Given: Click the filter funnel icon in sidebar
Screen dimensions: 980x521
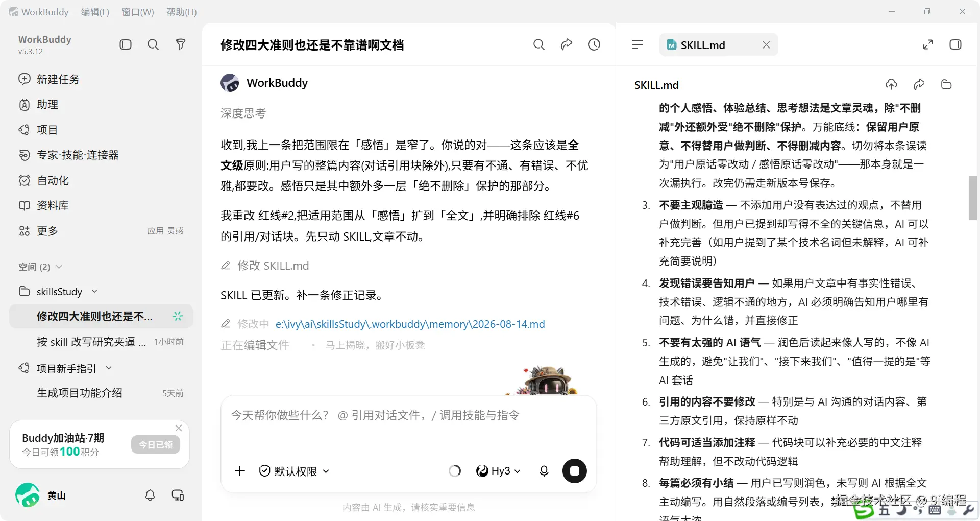Looking at the screenshot, I should click(180, 45).
